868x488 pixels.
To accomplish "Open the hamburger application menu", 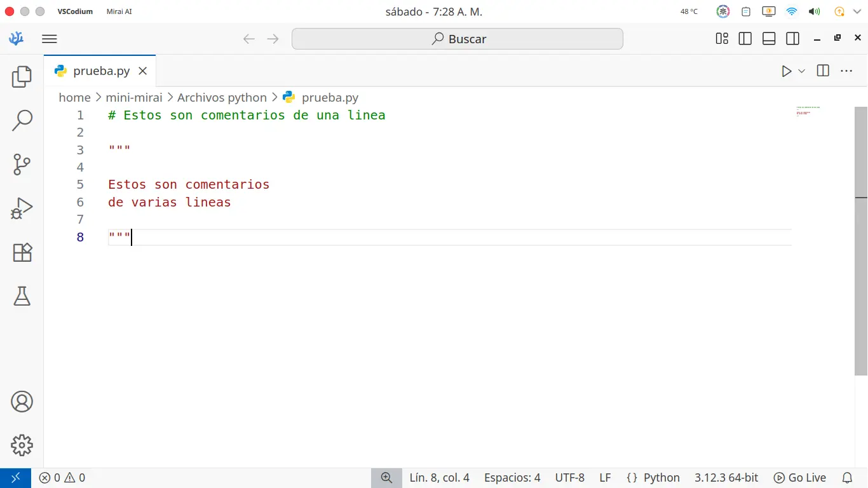I will pos(50,39).
